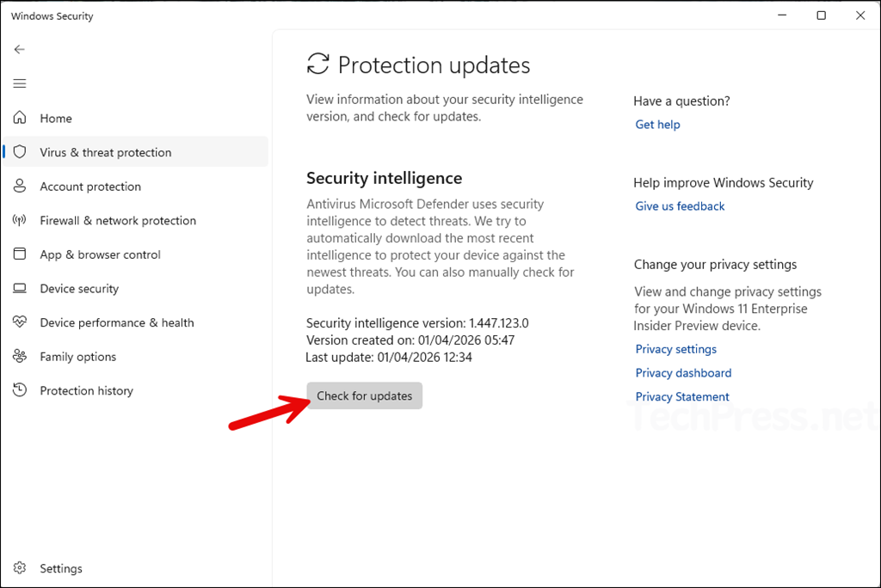
Task: Select the Device security icon
Action: coord(21,289)
